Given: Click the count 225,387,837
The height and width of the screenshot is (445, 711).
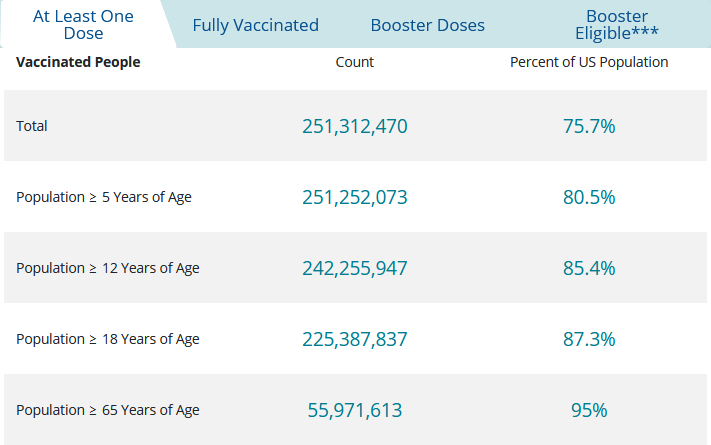Looking at the screenshot, I should [355, 339].
